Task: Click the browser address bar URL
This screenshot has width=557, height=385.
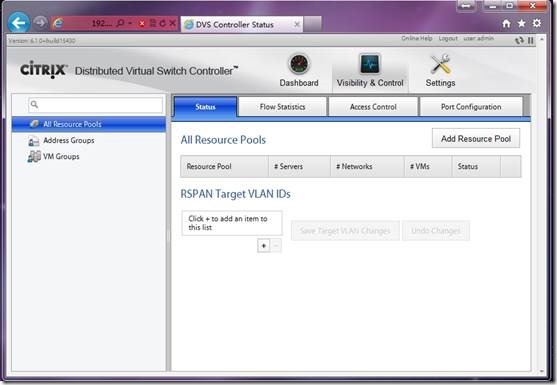Action: (x=102, y=24)
